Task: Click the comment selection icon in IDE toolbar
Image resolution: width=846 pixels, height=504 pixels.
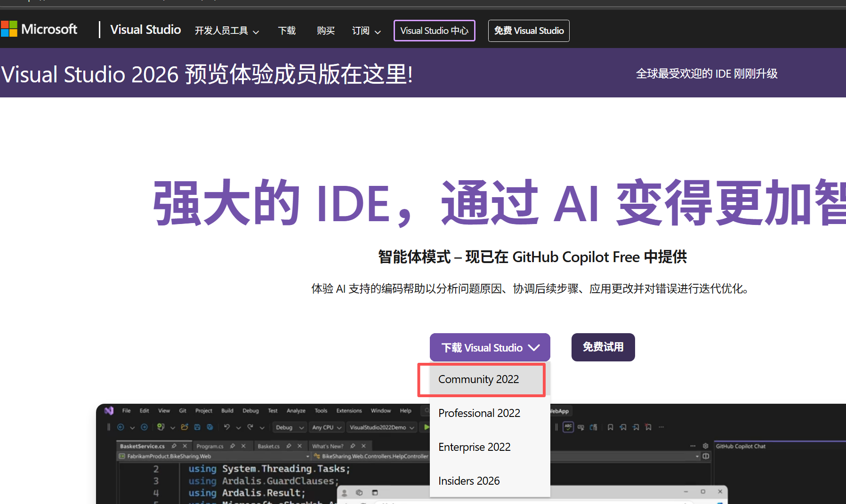Action: click(580, 427)
